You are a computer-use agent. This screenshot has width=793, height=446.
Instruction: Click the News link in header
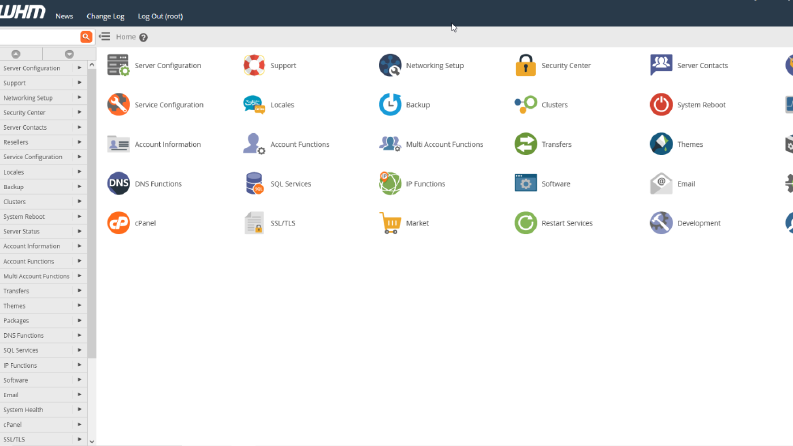[x=64, y=16]
